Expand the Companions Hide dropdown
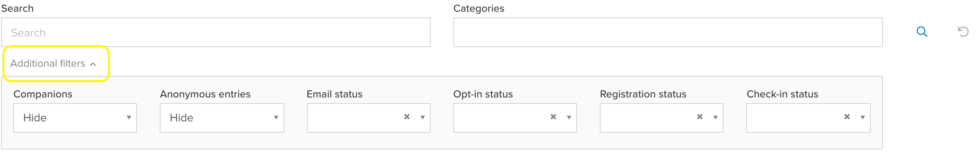Viewport: 980px width, 157px height. tap(75, 118)
